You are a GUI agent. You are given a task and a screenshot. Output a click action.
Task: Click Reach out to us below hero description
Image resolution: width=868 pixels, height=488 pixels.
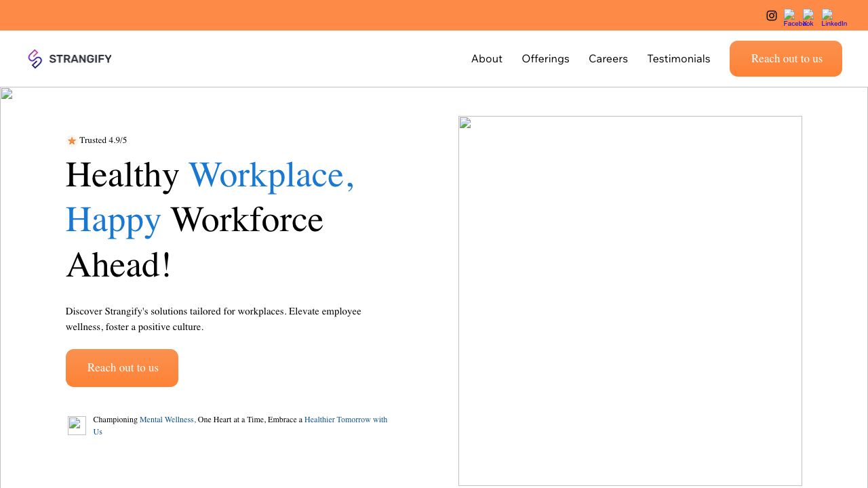[x=122, y=368]
